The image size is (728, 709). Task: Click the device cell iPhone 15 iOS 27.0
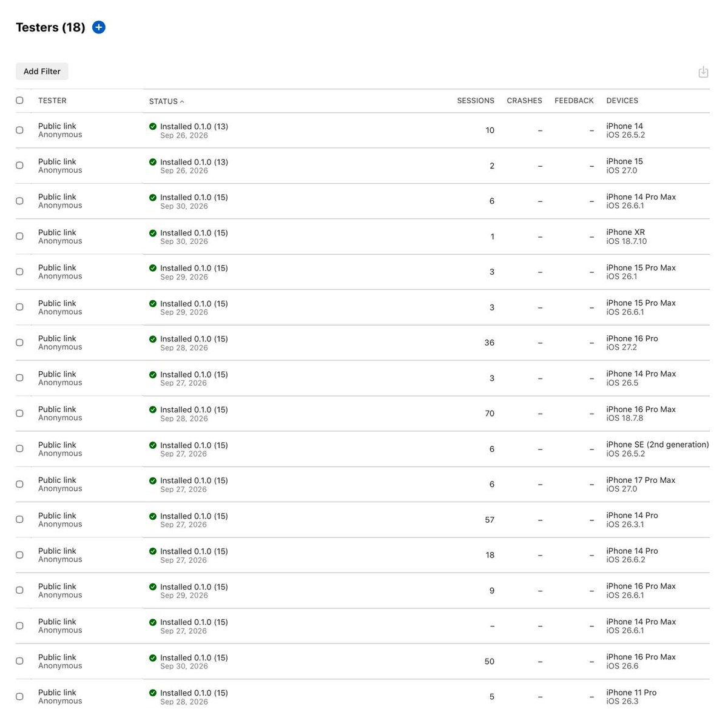pos(624,166)
